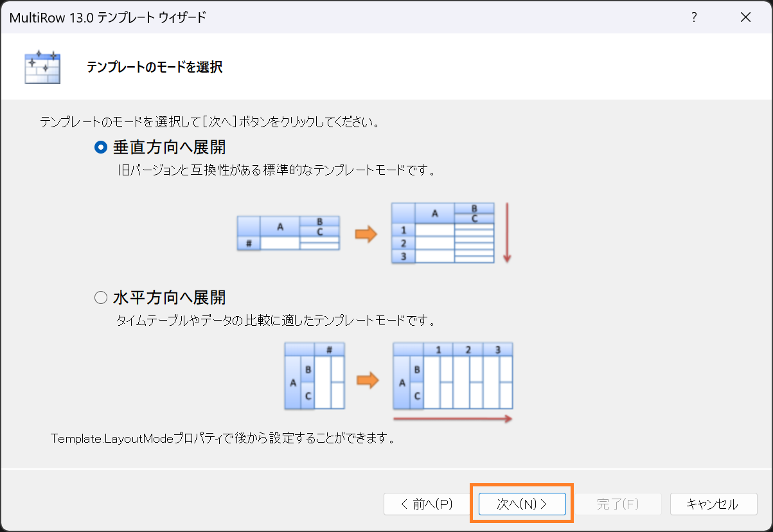Click the vertical layout illustration diagram
The width and height of the screenshot is (773, 532).
coord(375,233)
